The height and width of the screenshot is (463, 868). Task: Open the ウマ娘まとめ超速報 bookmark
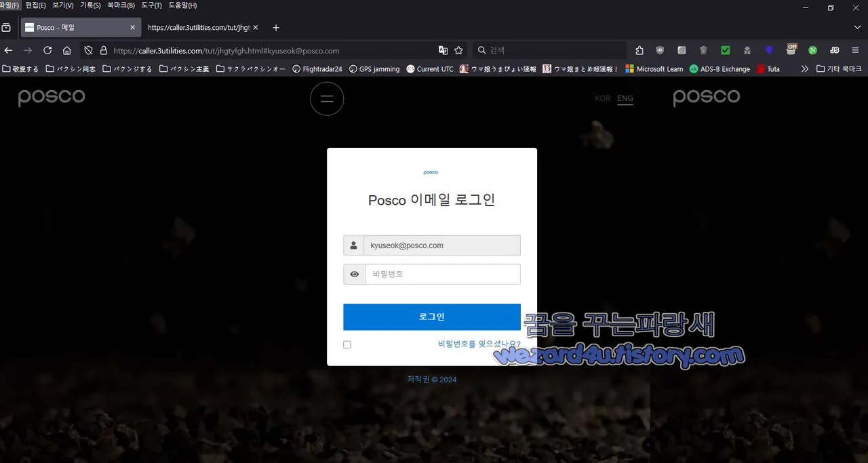point(580,68)
